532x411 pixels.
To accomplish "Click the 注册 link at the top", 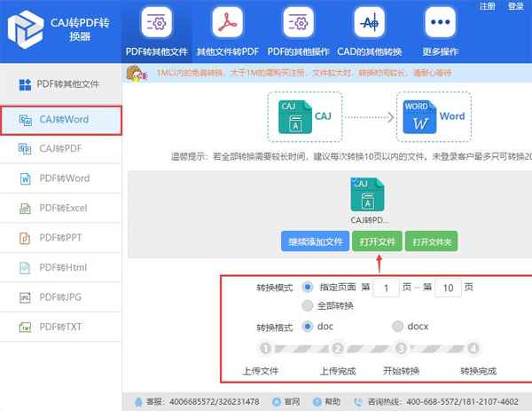I will click(x=487, y=6).
